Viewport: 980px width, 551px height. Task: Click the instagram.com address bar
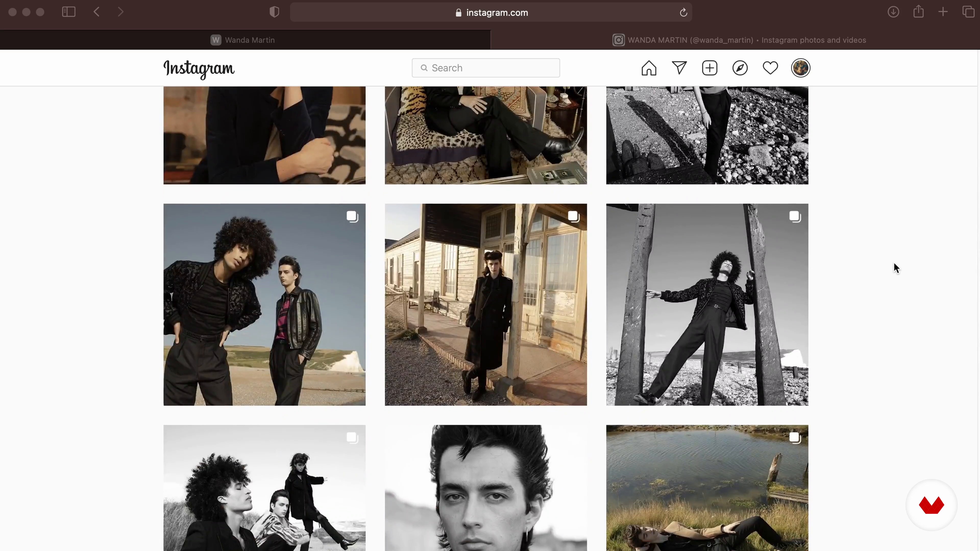click(x=491, y=12)
